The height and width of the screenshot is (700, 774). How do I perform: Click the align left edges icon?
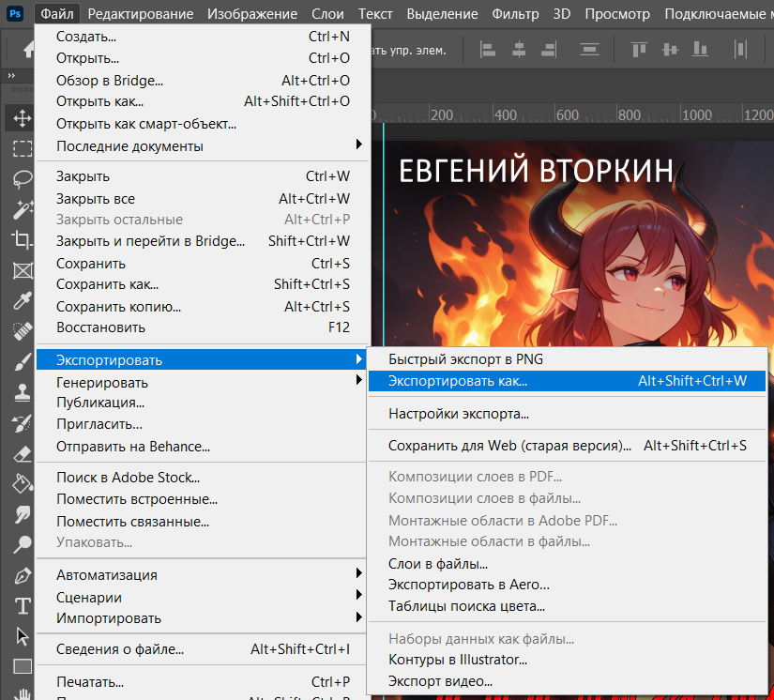pyautogui.click(x=488, y=50)
